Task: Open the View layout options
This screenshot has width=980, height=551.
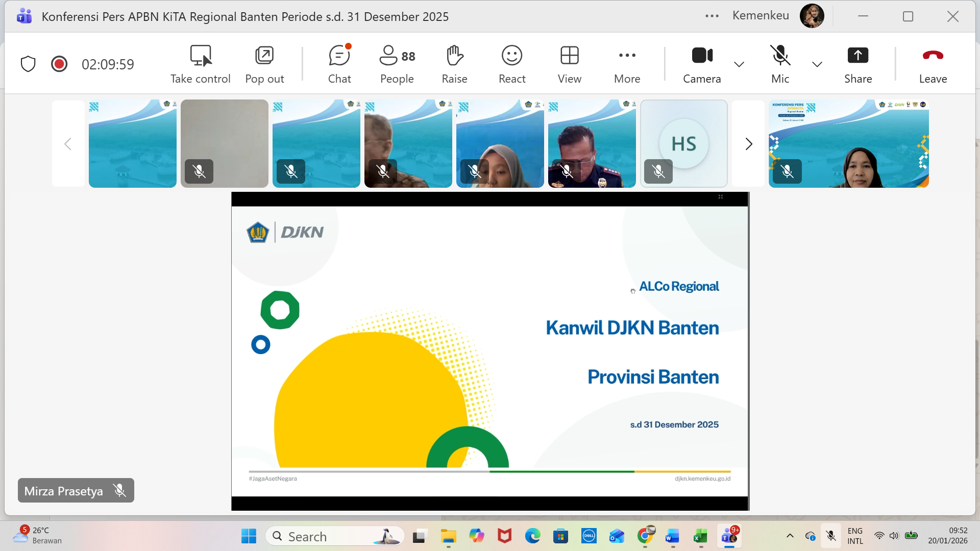Action: tap(569, 64)
